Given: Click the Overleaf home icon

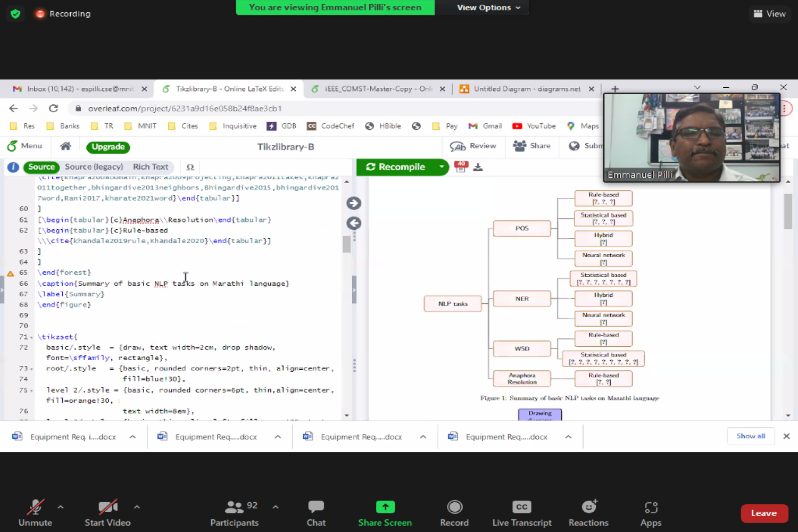Looking at the screenshot, I should pos(65,146).
